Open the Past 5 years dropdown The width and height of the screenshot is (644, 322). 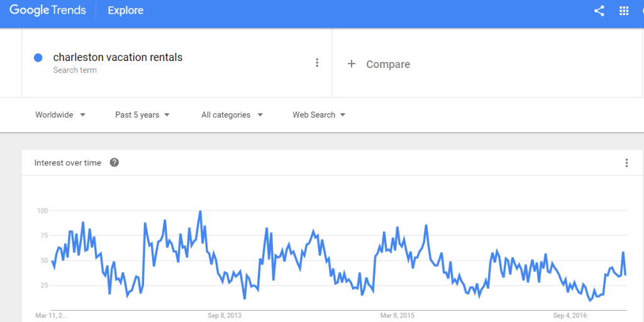[142, 114]
